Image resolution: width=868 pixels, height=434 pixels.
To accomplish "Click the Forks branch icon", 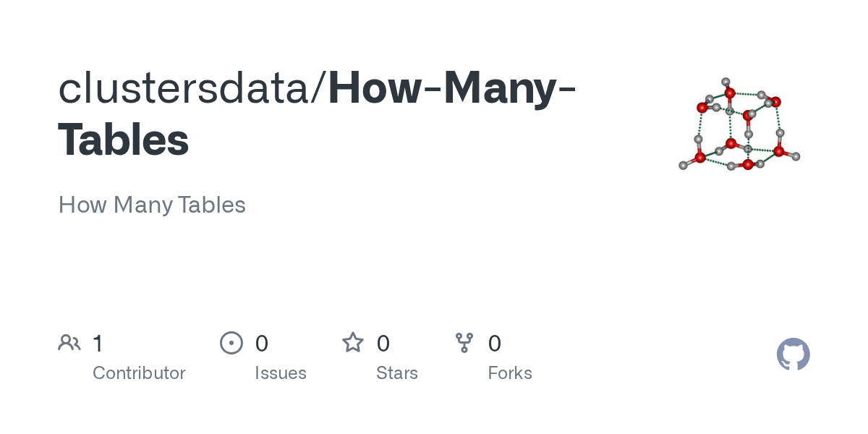I will click(x=464, y=342).
